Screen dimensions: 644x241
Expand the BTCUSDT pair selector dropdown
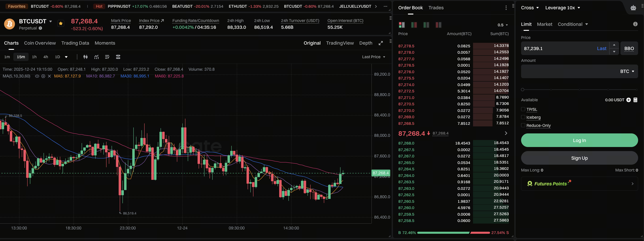click(51, 22)
